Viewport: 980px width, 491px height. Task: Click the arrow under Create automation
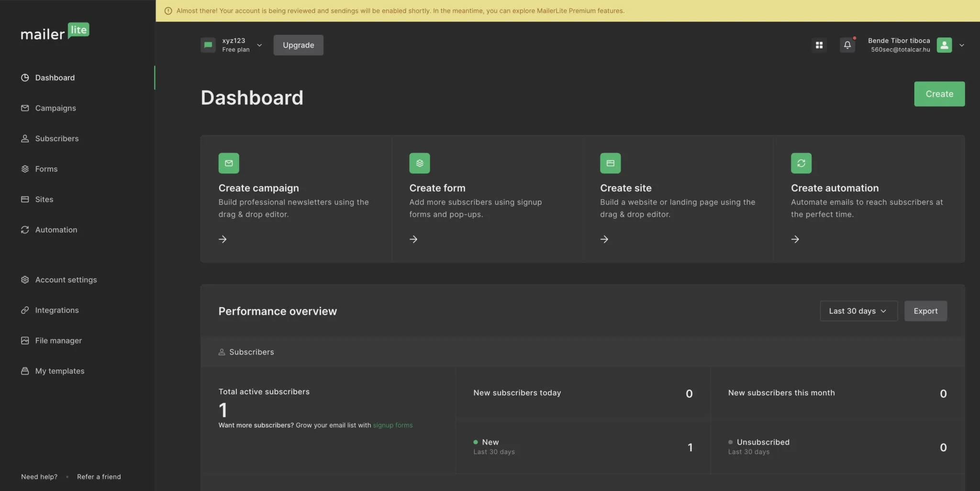(x=795, y=239)
